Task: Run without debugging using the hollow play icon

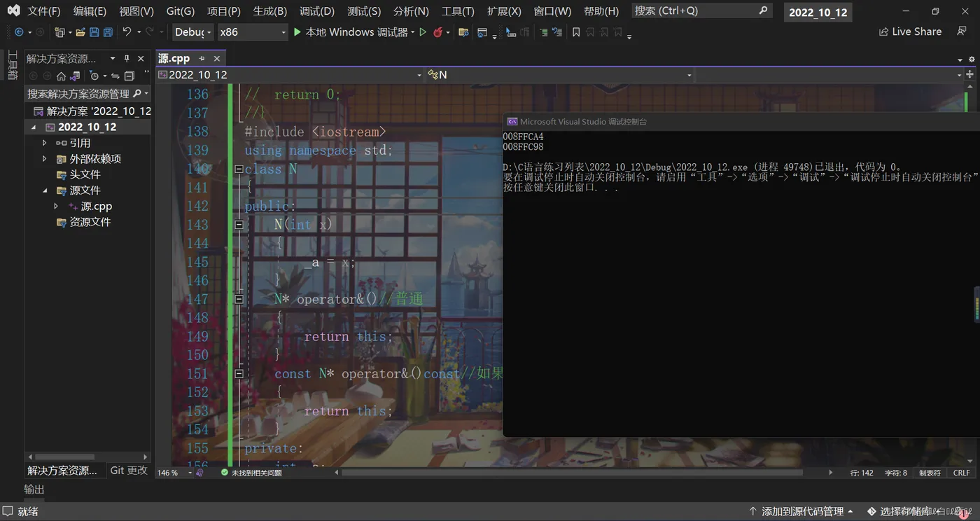Action: 423,32
